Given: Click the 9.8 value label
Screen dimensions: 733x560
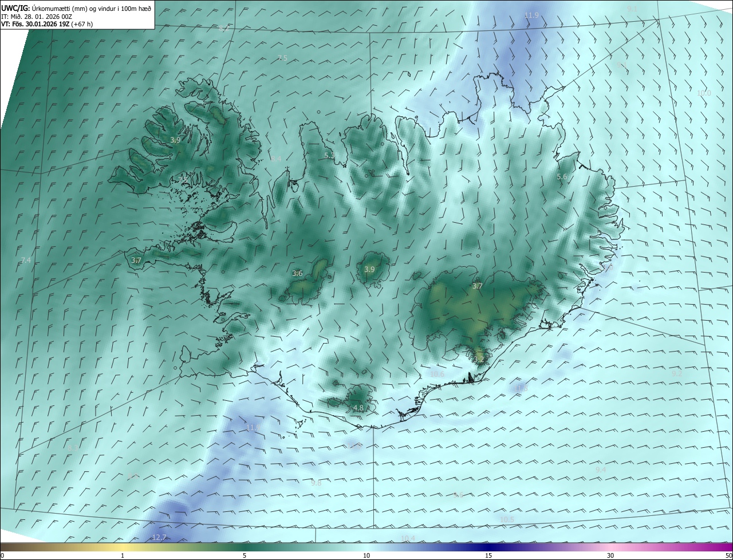Looking at the screenshot, I should point(316,483).
